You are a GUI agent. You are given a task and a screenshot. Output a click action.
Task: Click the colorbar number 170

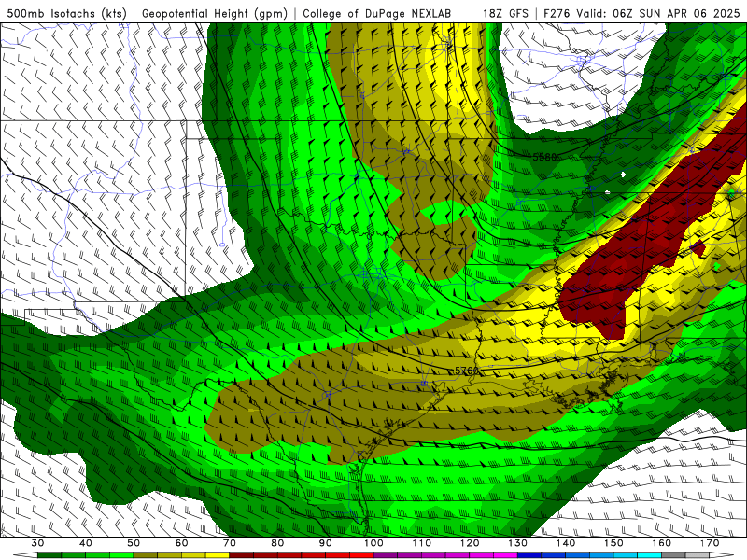(x=710, y=543)
